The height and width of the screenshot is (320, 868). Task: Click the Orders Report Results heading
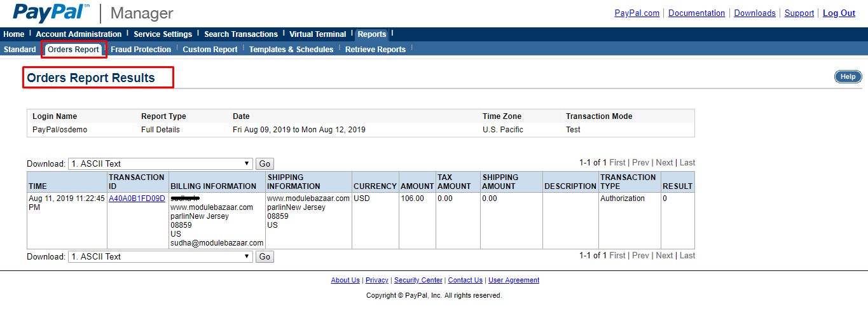click(x=91, y=78)
